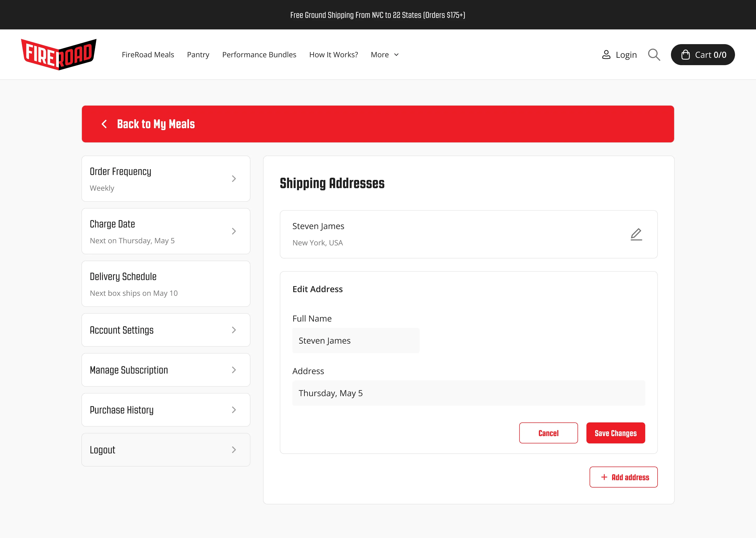Open Account Settings chevron
This screenshot has height=538, width=756.
(234, 330)
